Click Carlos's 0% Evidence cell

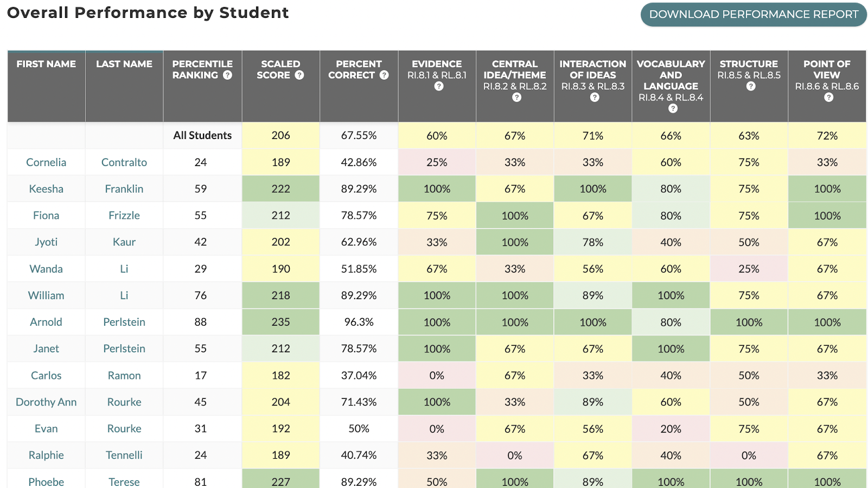point(437,376)
